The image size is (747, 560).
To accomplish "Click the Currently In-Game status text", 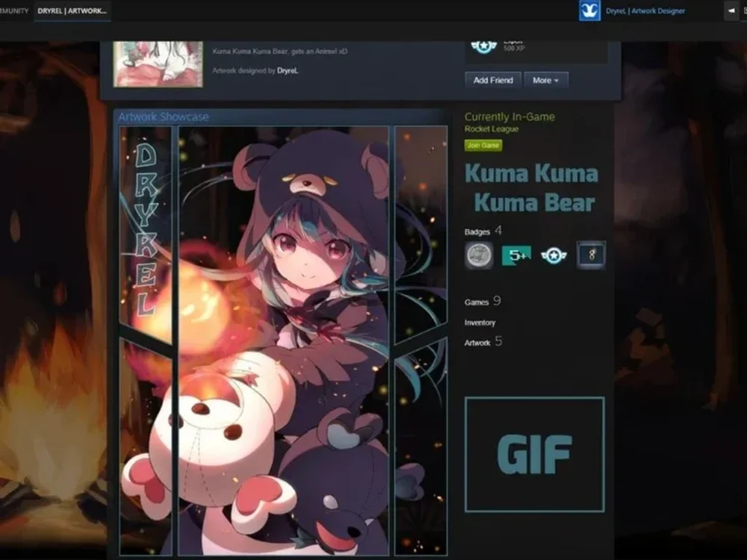I will [509, 116].
